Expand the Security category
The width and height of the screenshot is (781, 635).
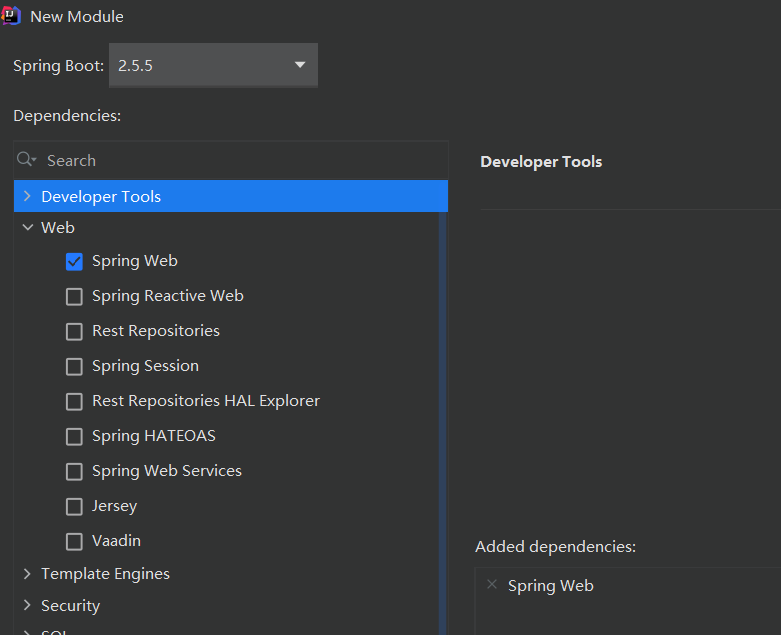pos(27,605)
